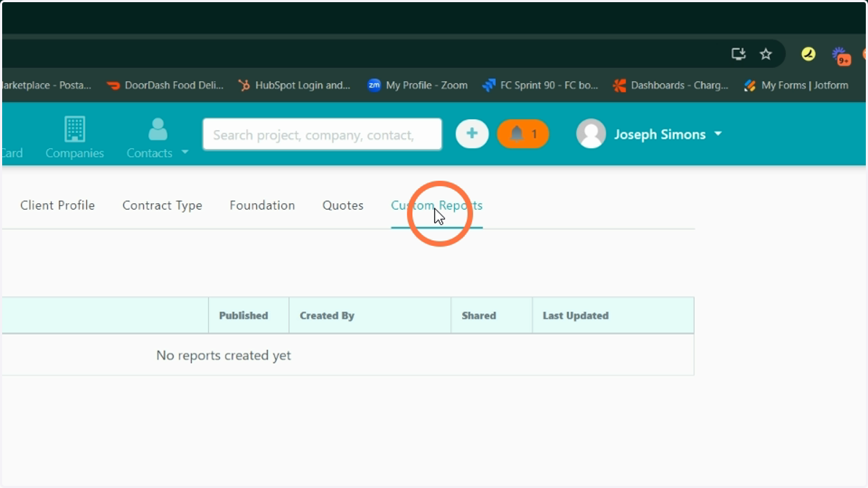Open the Quotes tab

(343, 205)
